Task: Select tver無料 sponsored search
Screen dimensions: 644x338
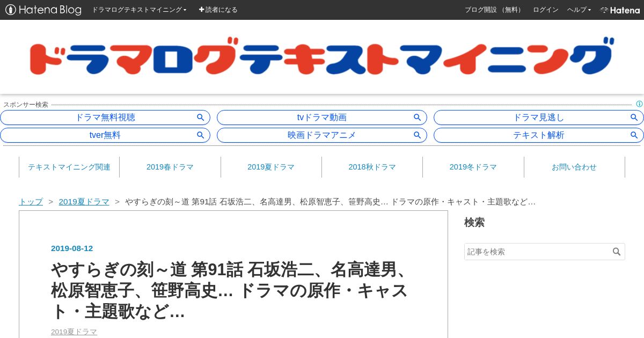Action: 105,135
